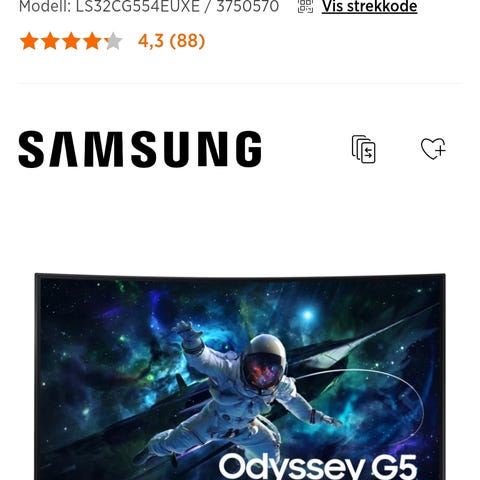The width and height of the screenshot is (480, 480).
Task: Add product to compare list icon
Action: pyautogui.click(x=364, y=149)
